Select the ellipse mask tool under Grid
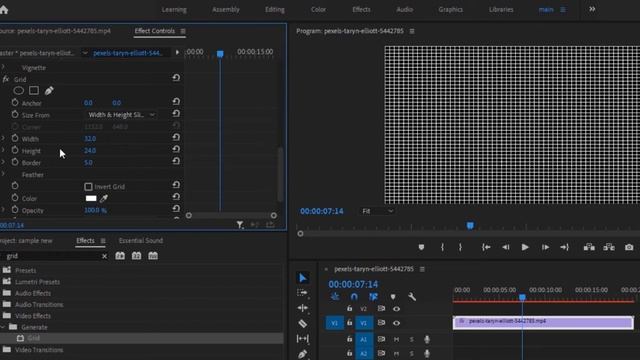This screenshot has width=640, height=360. pos(19,91)
